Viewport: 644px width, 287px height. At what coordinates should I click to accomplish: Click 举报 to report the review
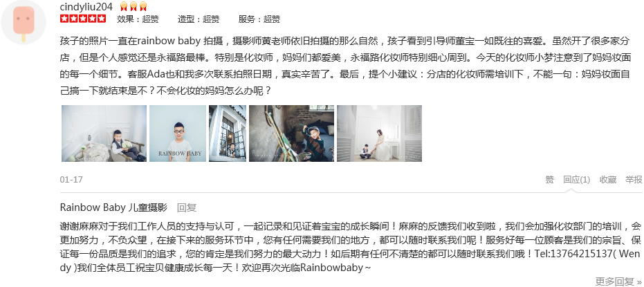pos(634,179)
